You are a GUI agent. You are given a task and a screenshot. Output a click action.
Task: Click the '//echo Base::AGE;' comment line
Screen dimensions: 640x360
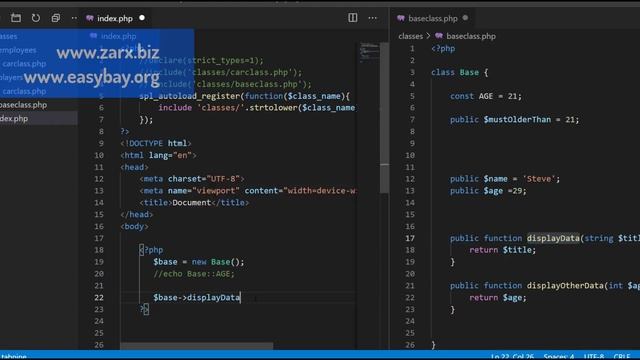point(194,274)
